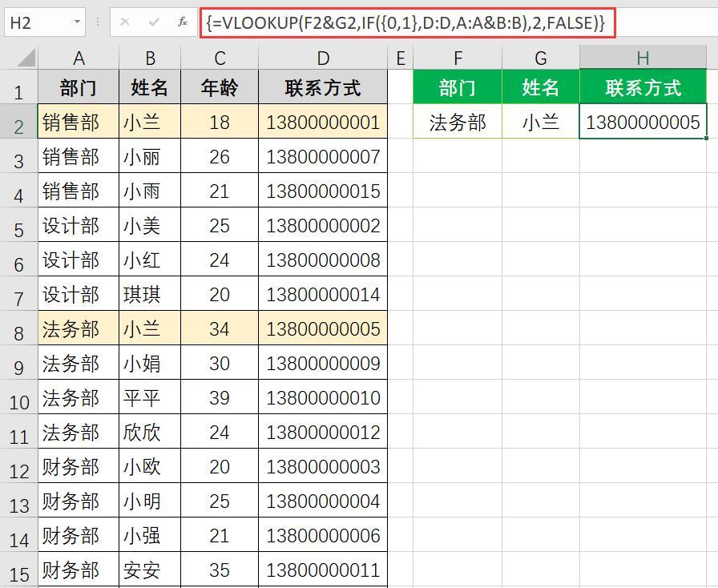Select column A header

pos(79,58)
